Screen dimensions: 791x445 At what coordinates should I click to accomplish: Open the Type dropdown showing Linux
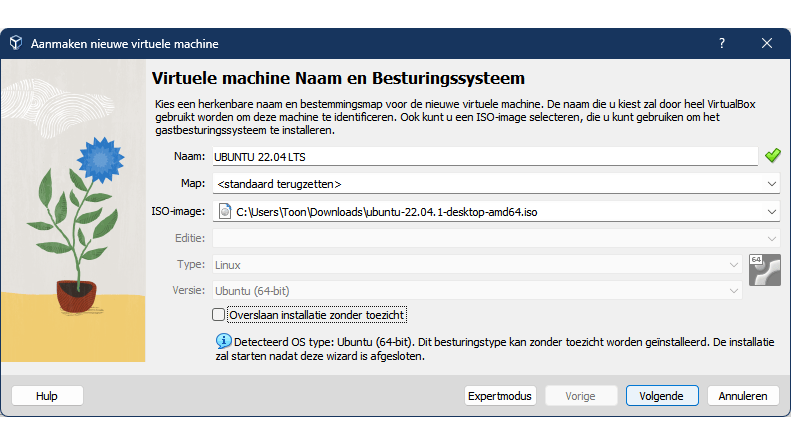pyautogui.click(x=733, y=265)
